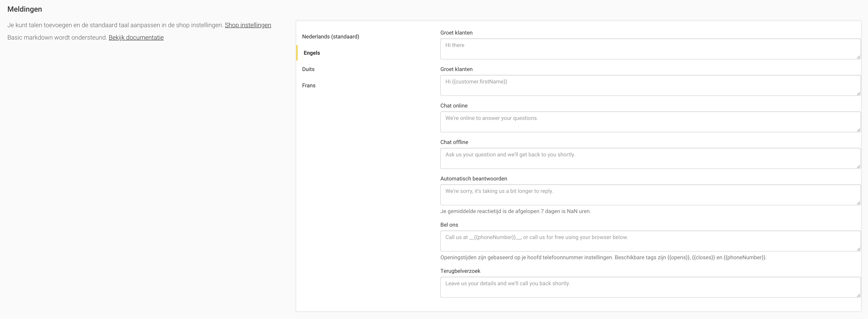This screenshot has height=319, width=868.
Task: Click the Openingstijden hint text below Bel ons
Action: (603, 257)
